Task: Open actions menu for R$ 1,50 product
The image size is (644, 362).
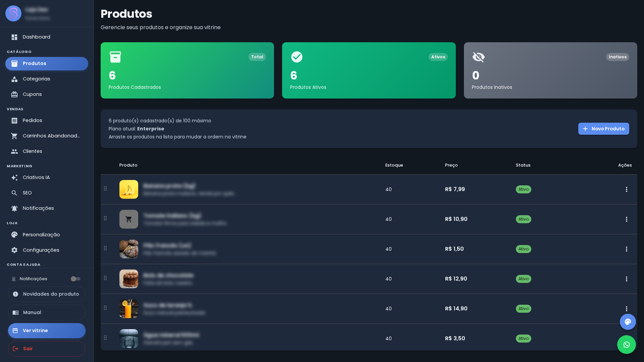Action: click(626, 249)
